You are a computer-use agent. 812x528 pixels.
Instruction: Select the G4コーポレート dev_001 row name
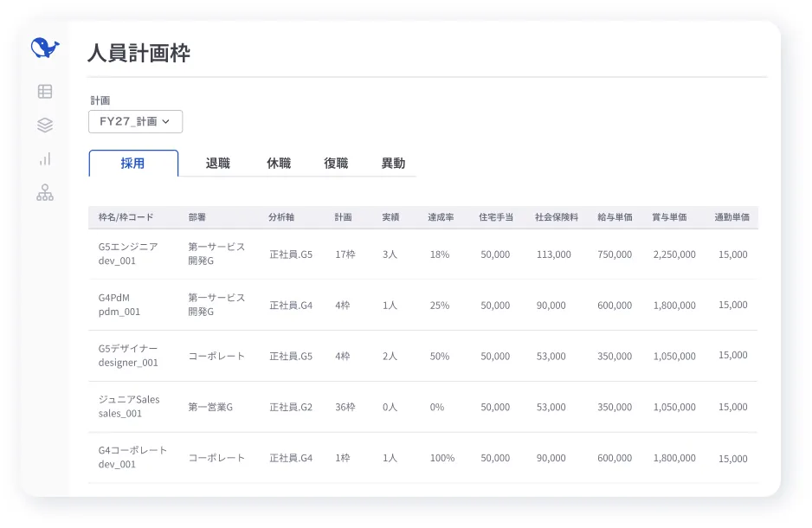coord(132,457)
